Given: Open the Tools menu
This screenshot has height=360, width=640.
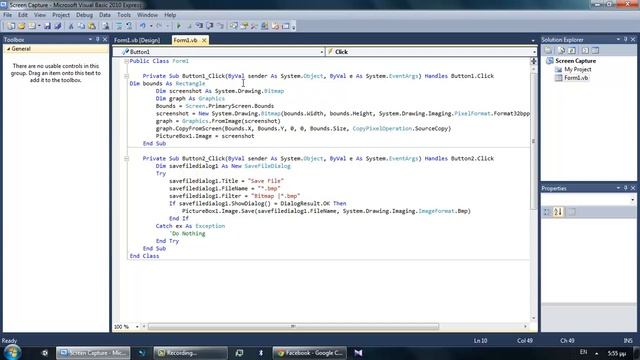Looking at the screenshot, I should [x=124, y=15].
